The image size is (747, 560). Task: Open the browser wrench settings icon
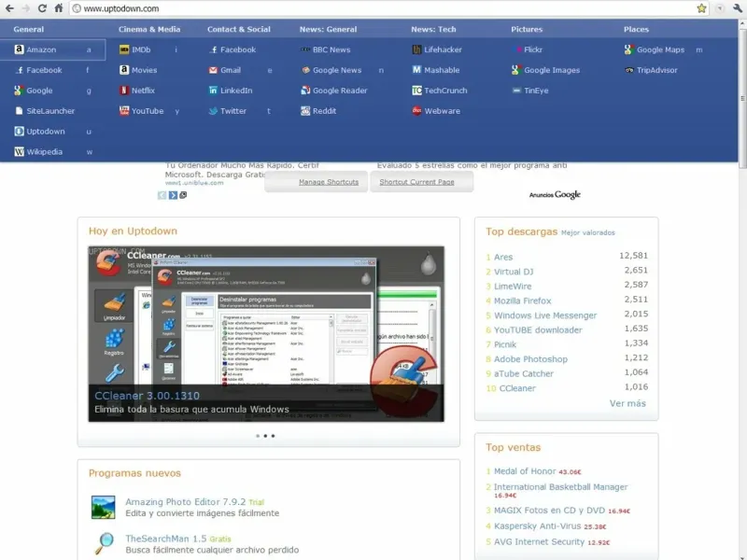738,8
